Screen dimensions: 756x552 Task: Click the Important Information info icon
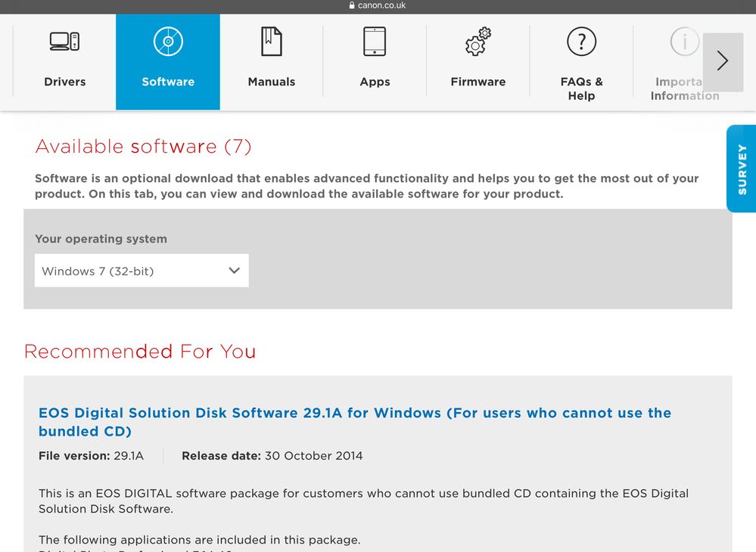(x=684, y=41)
